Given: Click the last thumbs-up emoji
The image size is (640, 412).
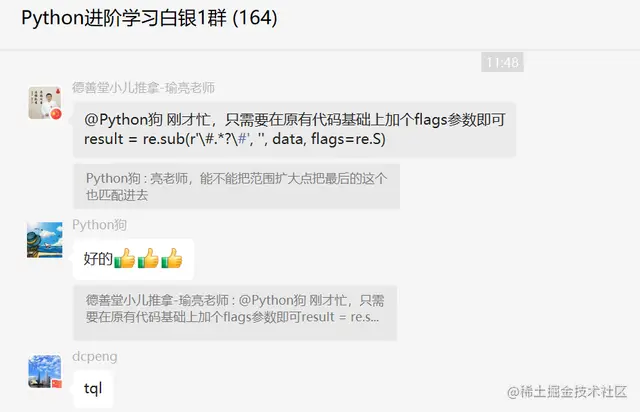Looking at the screenshot, I should click(x=172, y=258).
